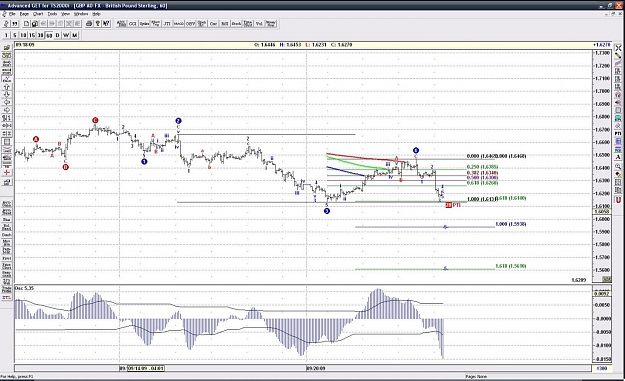
Task: Click the up arrow icon in left toolbar
Action: coord(7,87)
